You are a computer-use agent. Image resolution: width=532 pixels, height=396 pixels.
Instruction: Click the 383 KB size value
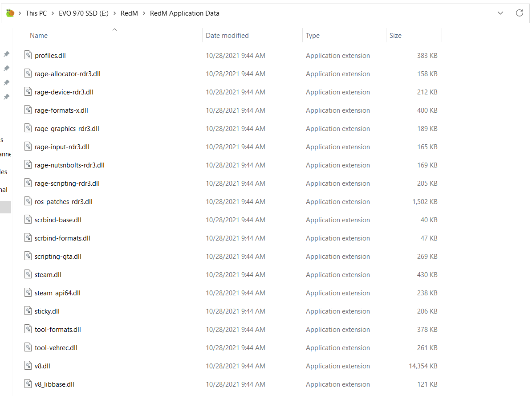(x=427, y=56)
